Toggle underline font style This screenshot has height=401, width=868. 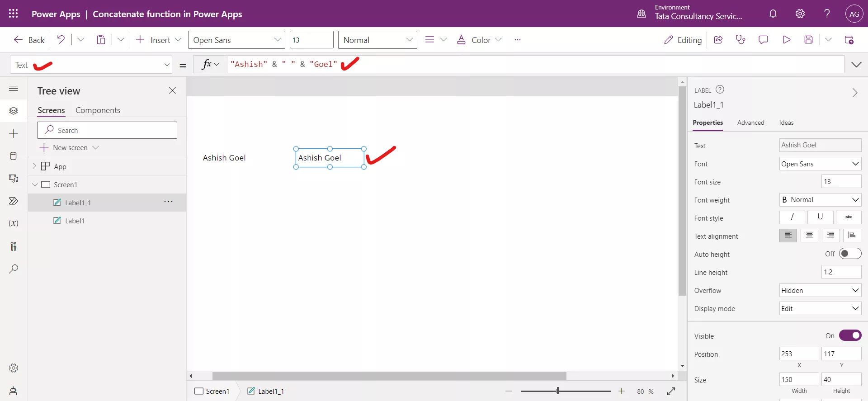(x=820, y=217)
